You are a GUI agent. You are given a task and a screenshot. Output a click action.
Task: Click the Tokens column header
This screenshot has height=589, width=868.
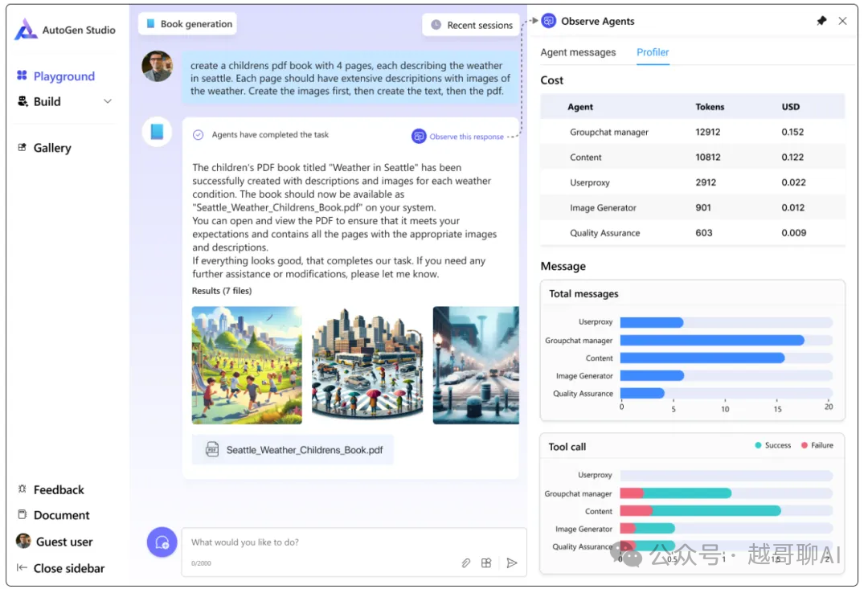click(x=710, y=107)
